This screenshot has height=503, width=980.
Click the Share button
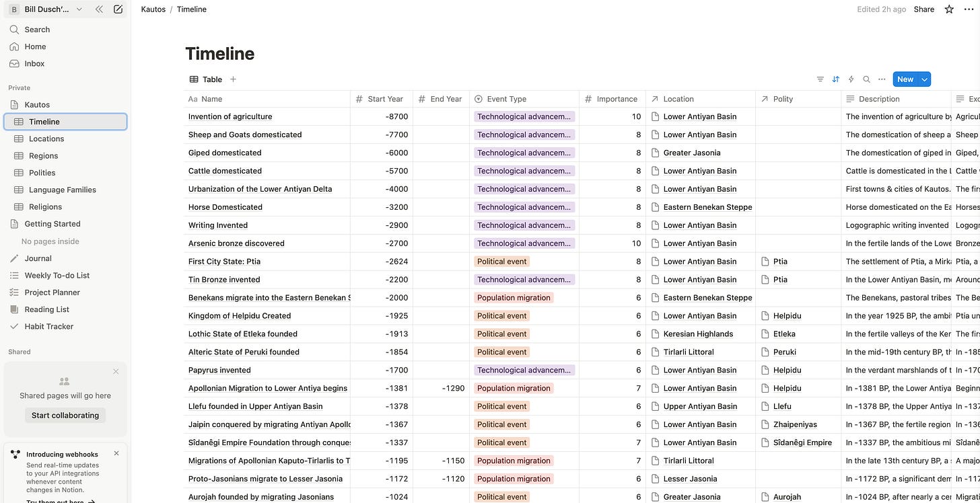point(923,9)
